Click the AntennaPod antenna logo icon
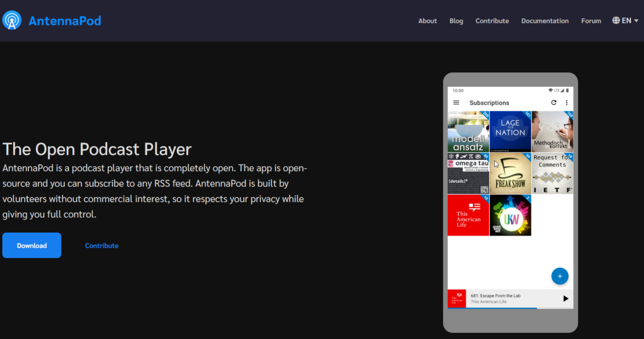Viewport: 644px width, 339px height. pyautogui.click(x=12, y=20)
